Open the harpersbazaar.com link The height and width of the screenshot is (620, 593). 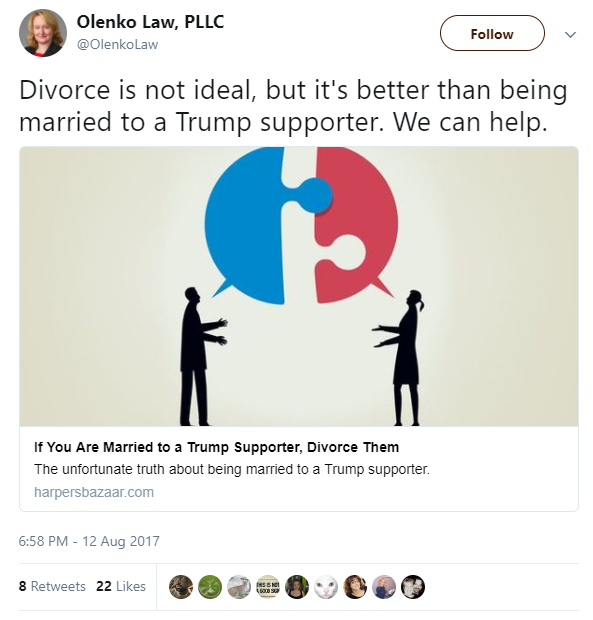tap(94, 492)
